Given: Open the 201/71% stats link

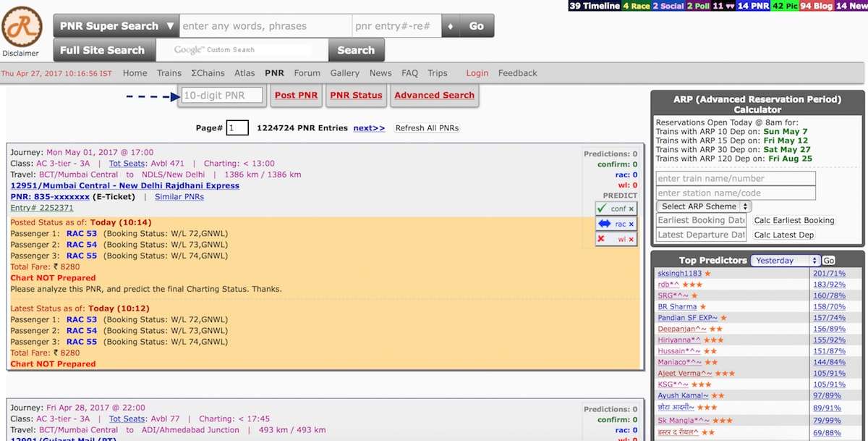Looking at the screenshot, I should [830, 274].
